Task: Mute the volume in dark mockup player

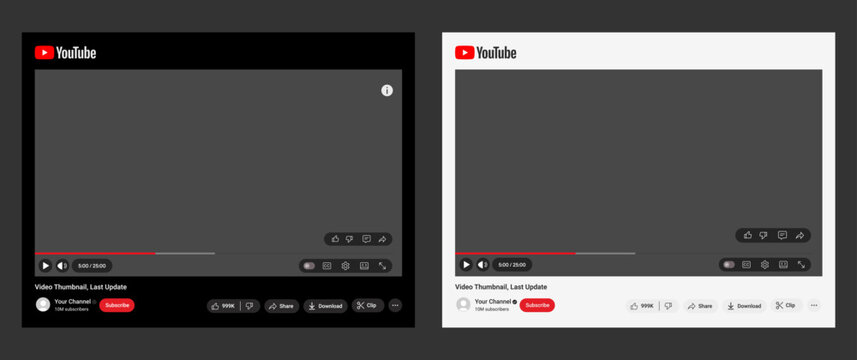Action: coord(62,265)
